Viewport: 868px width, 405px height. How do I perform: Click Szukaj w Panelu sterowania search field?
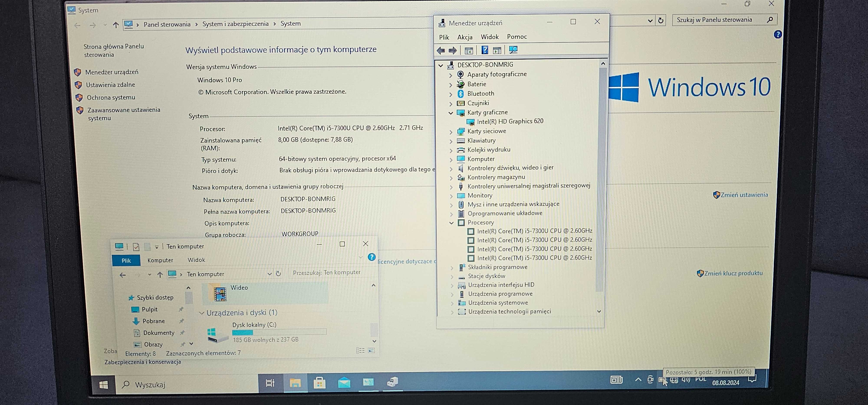pyautogui.click(x=725, y=20)
